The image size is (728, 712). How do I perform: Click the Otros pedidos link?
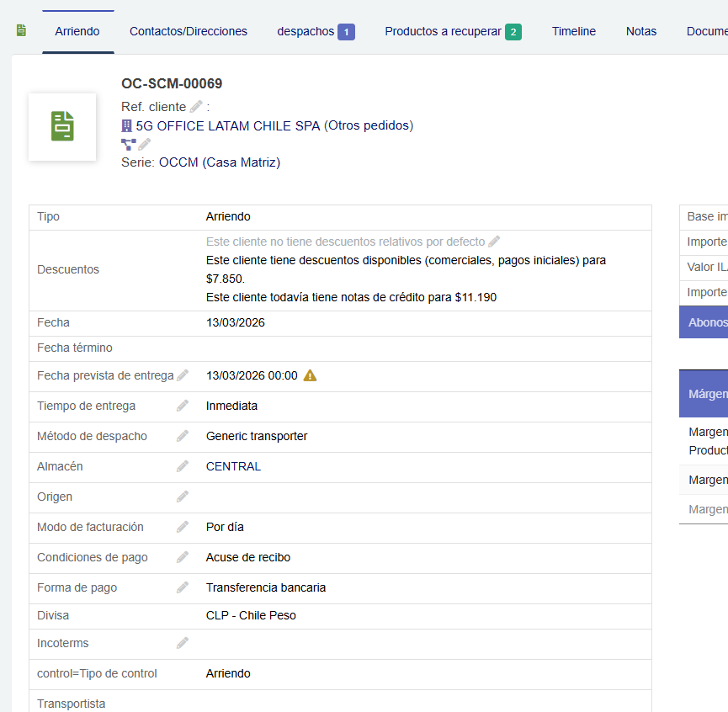[x=369, y=125]
